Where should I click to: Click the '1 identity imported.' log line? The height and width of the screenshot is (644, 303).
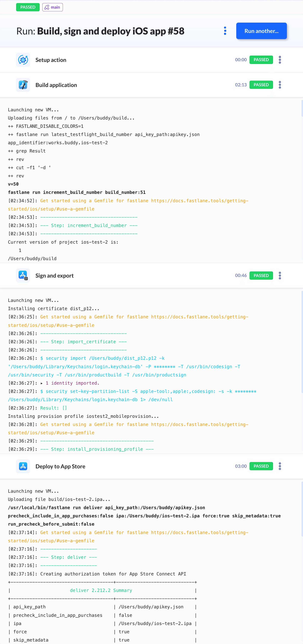click(x=72, y=383)
